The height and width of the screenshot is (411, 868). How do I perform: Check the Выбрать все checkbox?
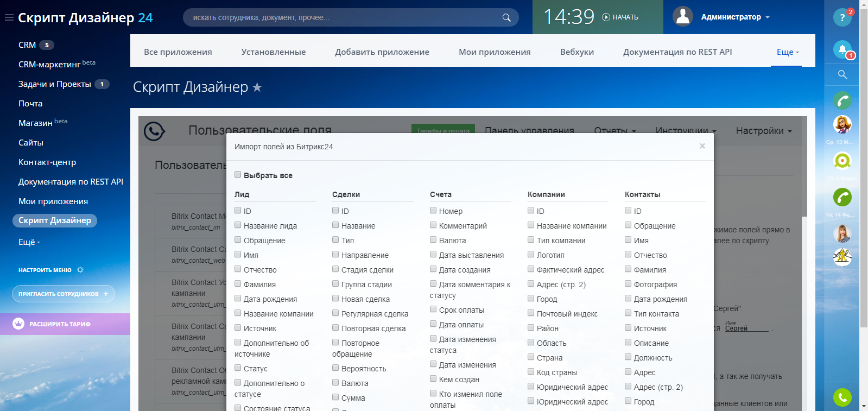point(238,174)
